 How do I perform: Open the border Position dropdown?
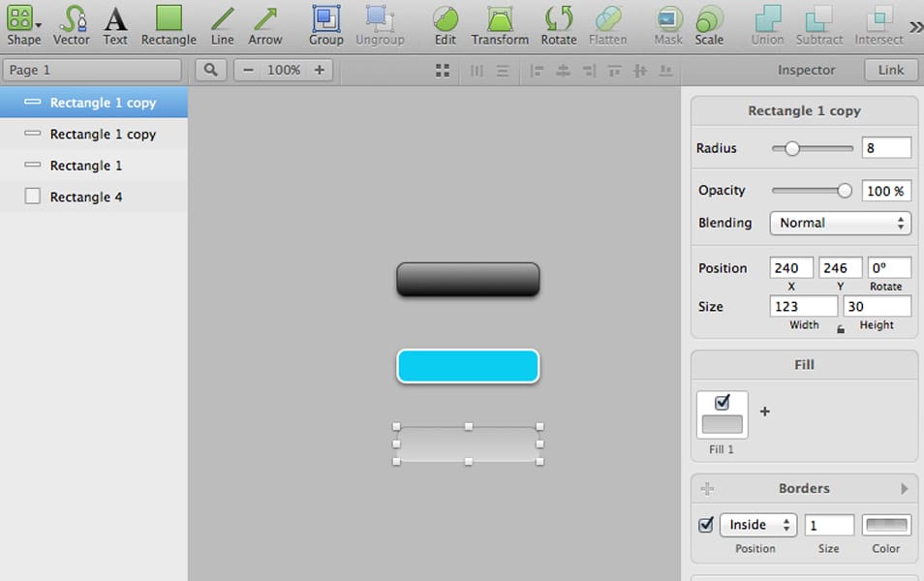[x=757, y=525]
